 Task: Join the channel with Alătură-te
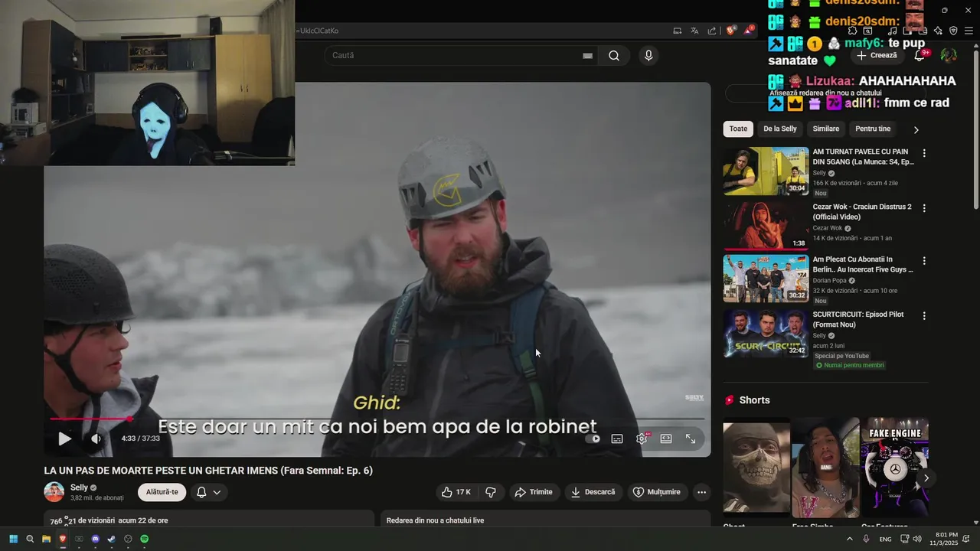click(162, 492)
